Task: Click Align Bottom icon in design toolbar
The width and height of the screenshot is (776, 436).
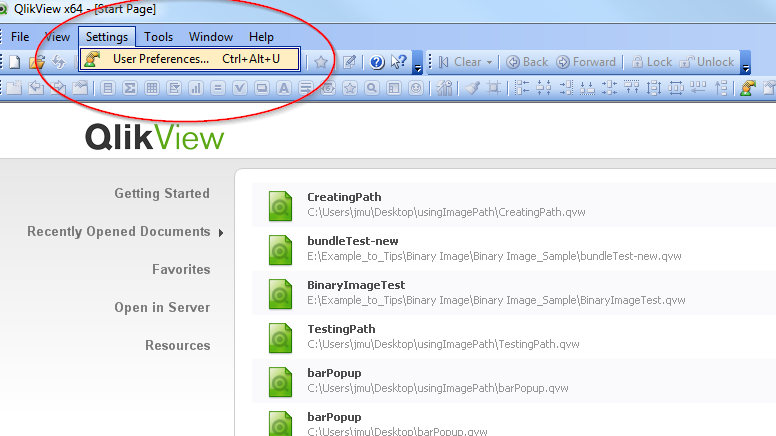Action: (587, 88)
